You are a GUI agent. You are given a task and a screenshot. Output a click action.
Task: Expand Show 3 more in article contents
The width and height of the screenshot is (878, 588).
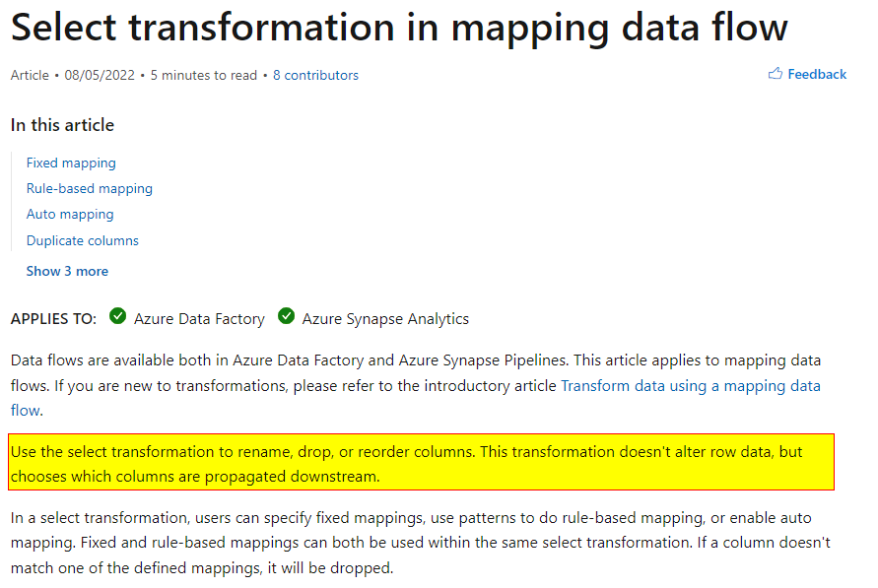click(67, 270)
